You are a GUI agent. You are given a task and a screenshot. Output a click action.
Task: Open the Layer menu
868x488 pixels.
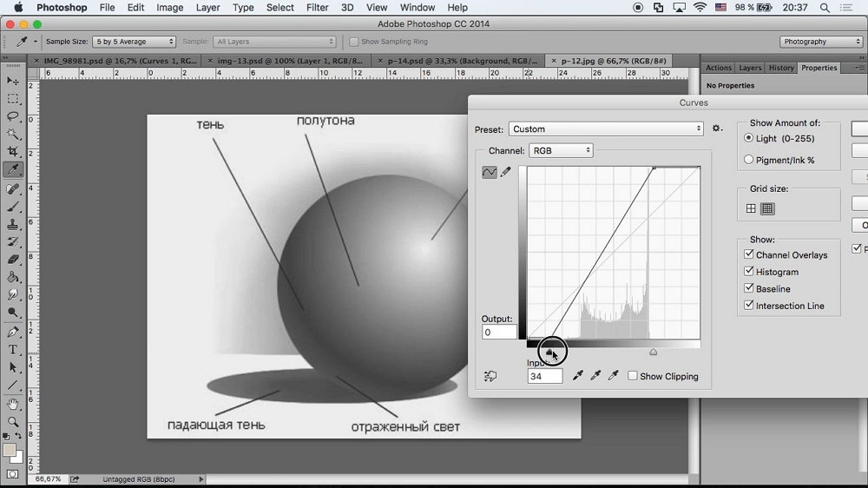point(207,8)
